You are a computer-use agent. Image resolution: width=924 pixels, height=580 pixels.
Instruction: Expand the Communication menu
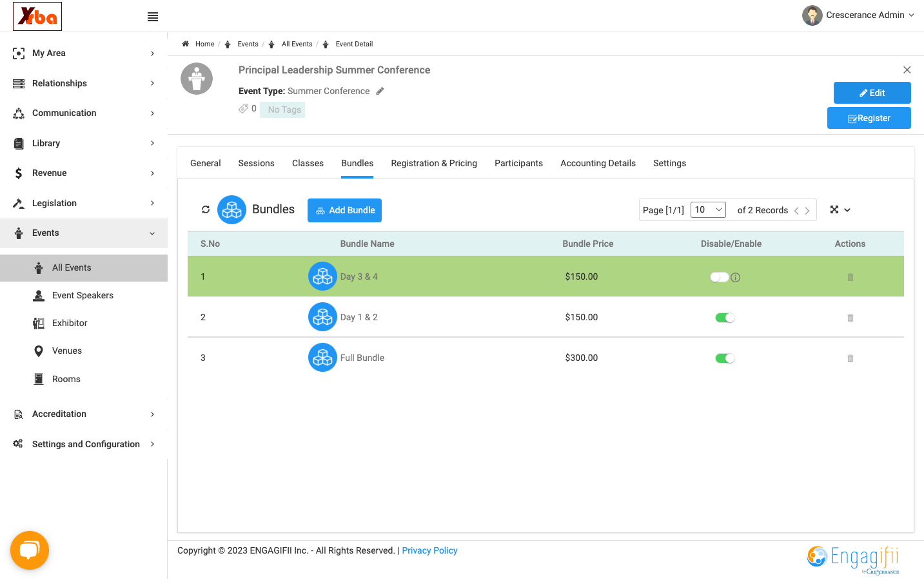point(84,113)
